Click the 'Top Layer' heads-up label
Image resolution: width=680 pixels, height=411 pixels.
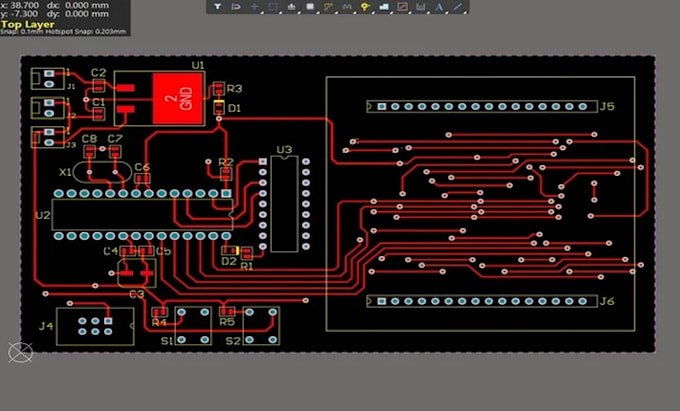pyautogui.click(x=28, y=24)
